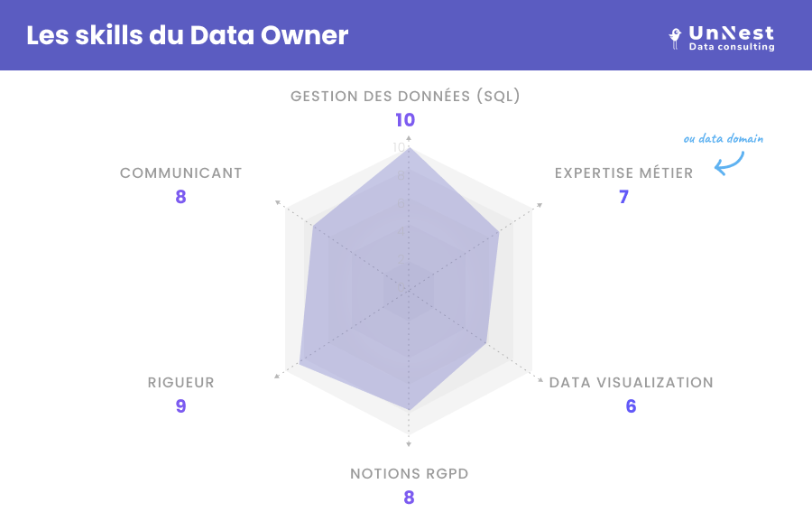Click the 'ou data domain' handwritten note
Image resolution: width=812 pixels, height=512 pixels.
[723, 139]
